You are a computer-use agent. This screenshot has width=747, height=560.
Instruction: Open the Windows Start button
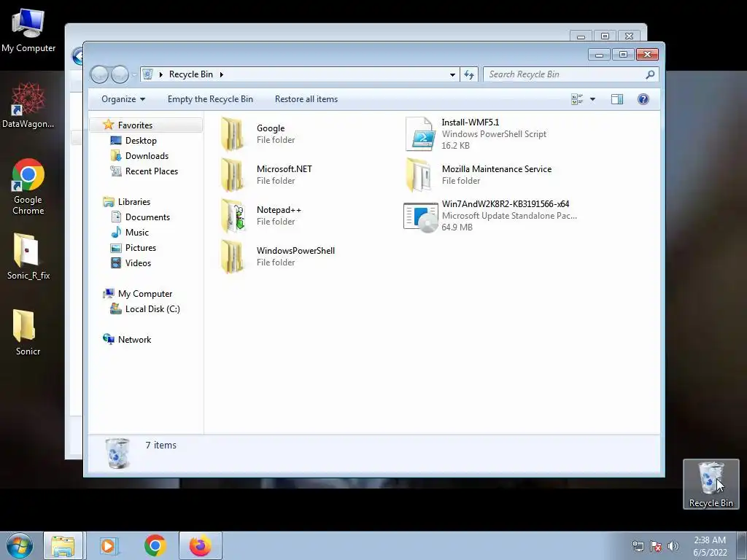pyautogui.click(x=20, y=545)
